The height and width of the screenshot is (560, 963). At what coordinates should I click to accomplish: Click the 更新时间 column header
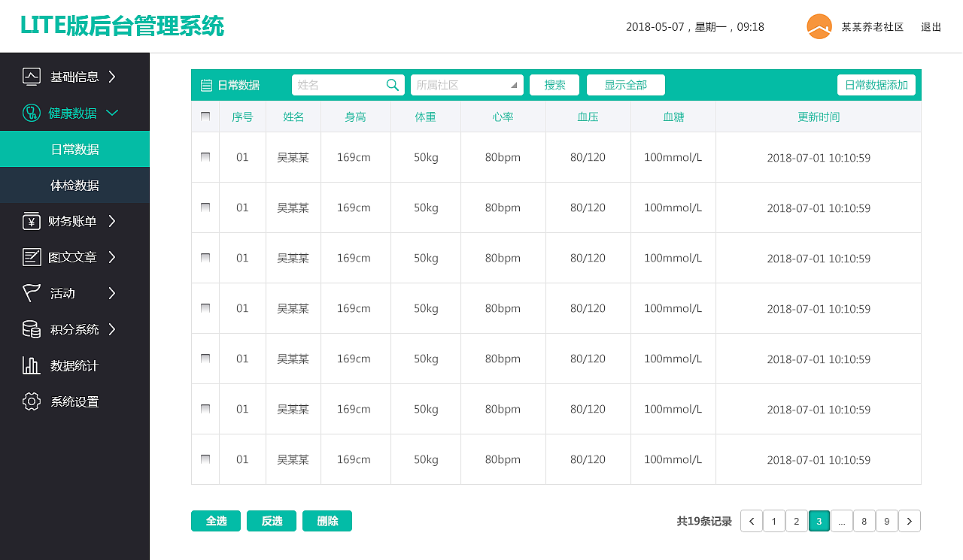click(819, 117)
